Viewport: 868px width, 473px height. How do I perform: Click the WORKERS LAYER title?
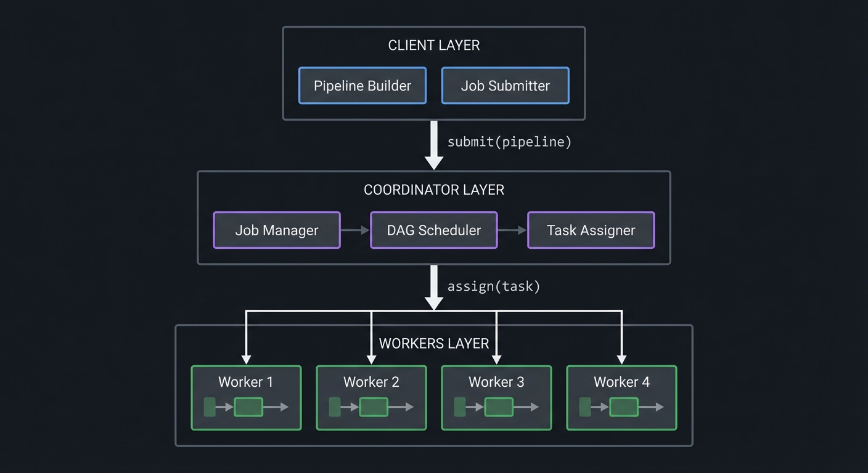click(433, 343)
